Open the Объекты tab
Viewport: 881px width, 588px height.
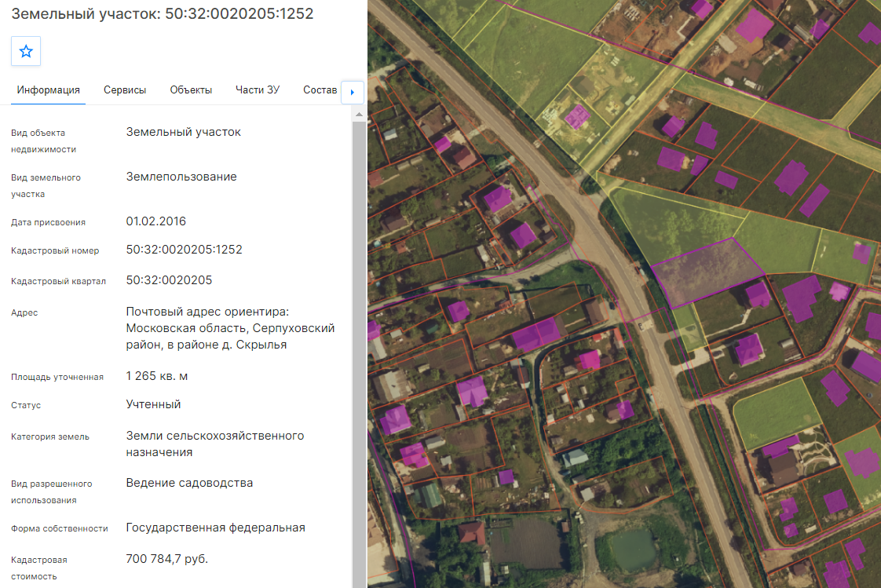tap(191, 89)
